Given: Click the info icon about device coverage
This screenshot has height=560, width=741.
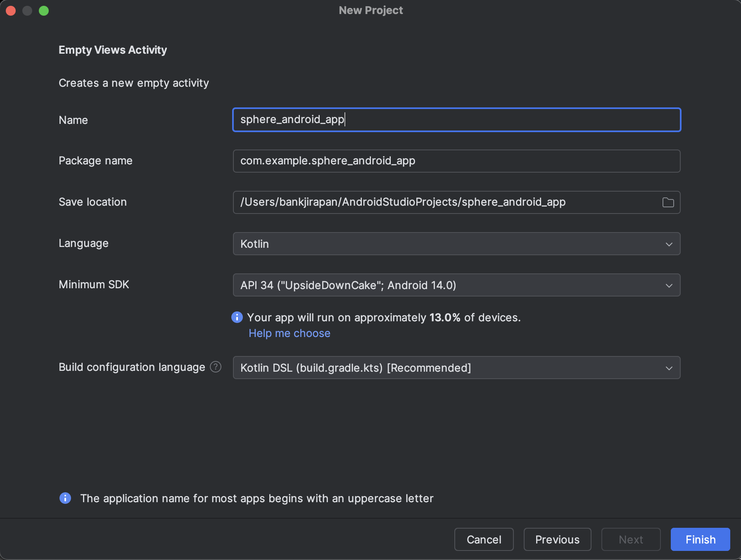Looking at the screenshot, I should [x=237, y=317].
